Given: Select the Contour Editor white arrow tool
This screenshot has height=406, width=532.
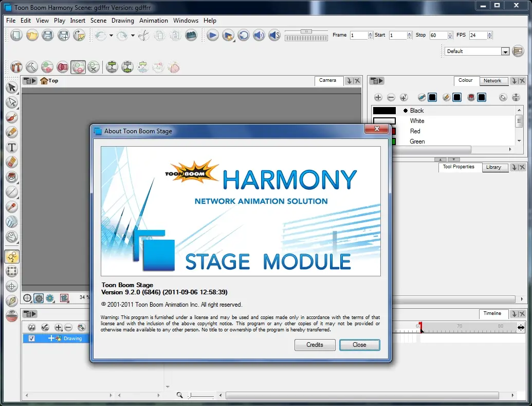Looking at the screenshot, I should pyautogui.click(x=12, y=102).
